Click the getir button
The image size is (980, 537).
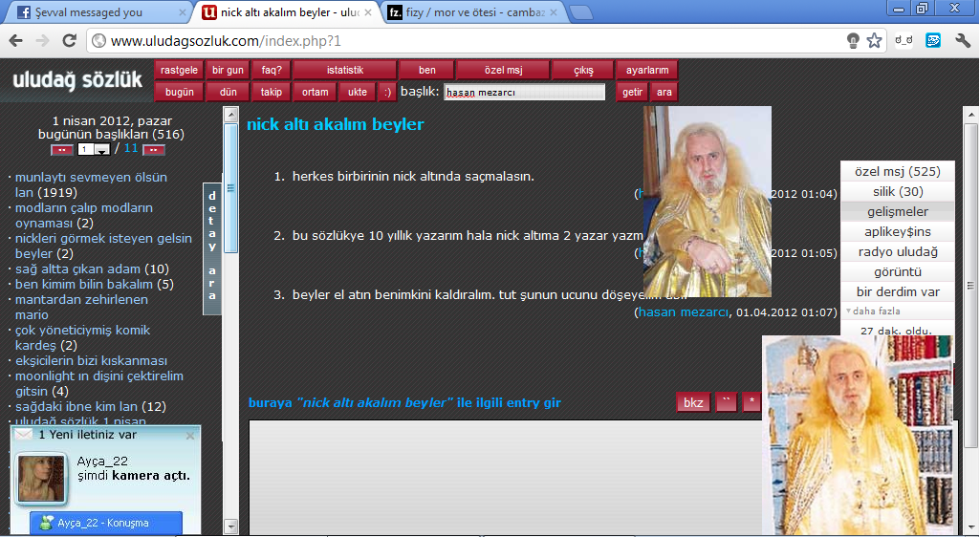(633, 92)
